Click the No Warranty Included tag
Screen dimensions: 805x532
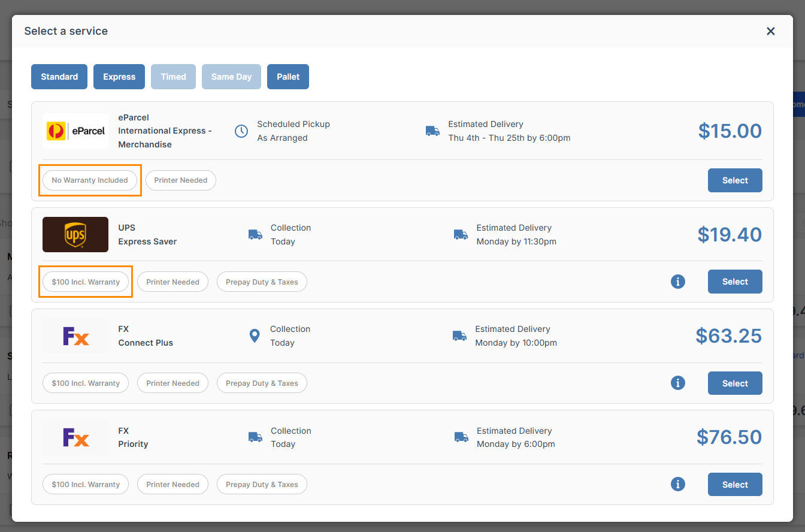[90, 180]
